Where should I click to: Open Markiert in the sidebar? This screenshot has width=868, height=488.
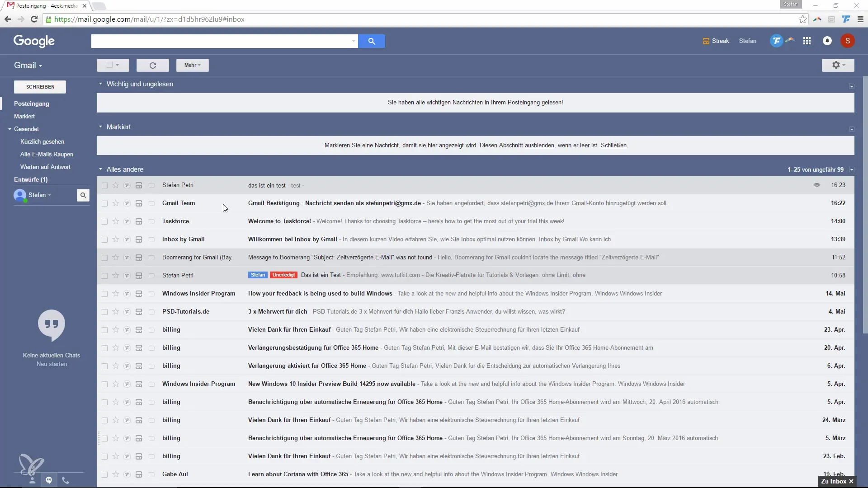[24, 116]
